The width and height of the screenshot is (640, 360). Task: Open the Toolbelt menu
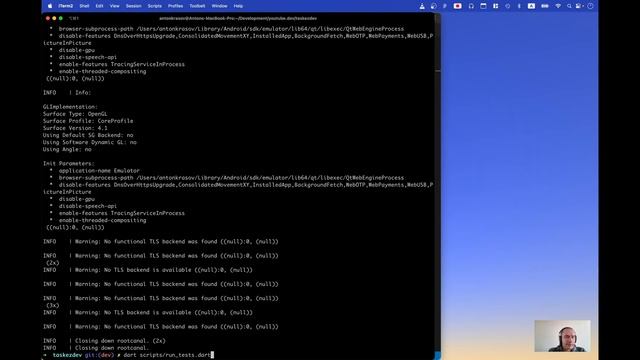(x=197, y=6)
